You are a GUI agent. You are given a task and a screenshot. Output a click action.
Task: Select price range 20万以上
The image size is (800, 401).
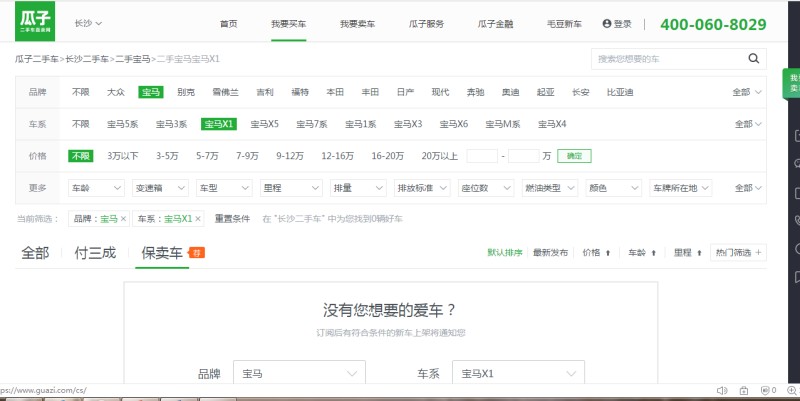click(439, 156)
